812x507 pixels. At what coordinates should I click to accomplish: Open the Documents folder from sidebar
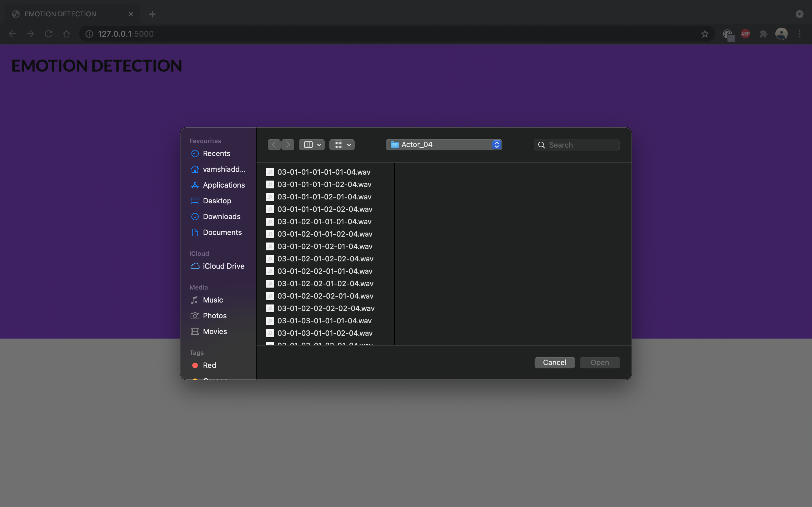click(222, 232)
